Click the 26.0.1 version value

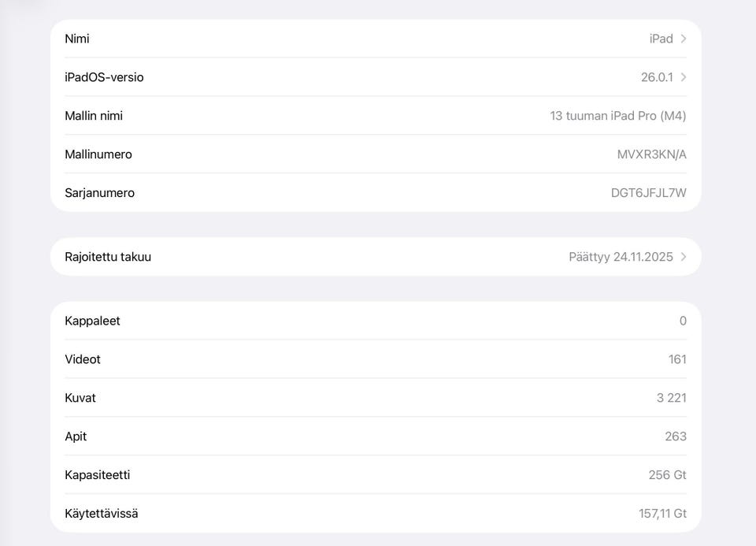657,77
